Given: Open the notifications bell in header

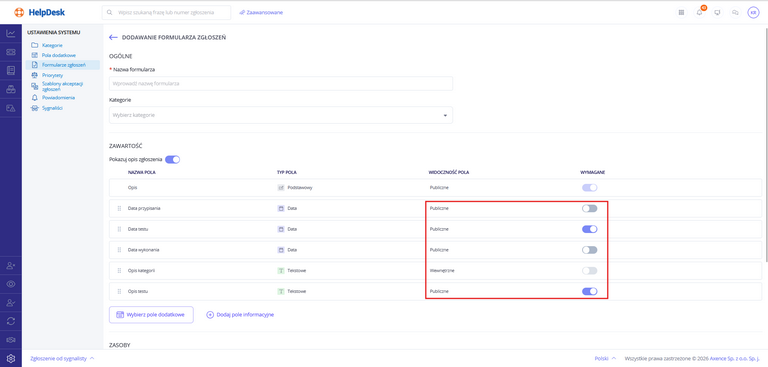Looking at the screenshot, I should point(699,13).
